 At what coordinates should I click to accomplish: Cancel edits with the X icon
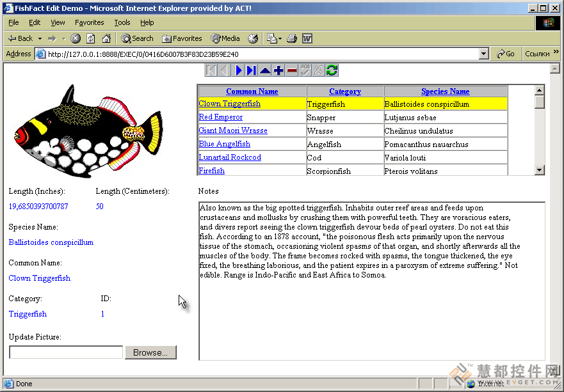(319, 70)
